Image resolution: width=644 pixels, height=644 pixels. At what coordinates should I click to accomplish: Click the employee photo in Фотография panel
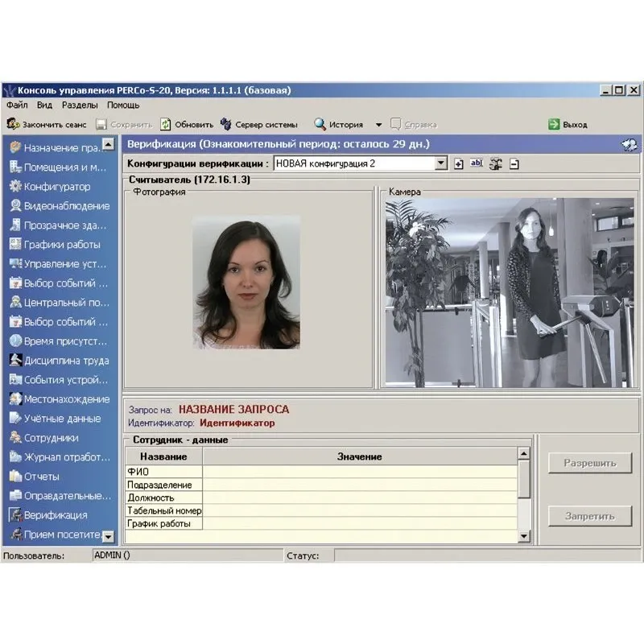click(x=246, y=282)
